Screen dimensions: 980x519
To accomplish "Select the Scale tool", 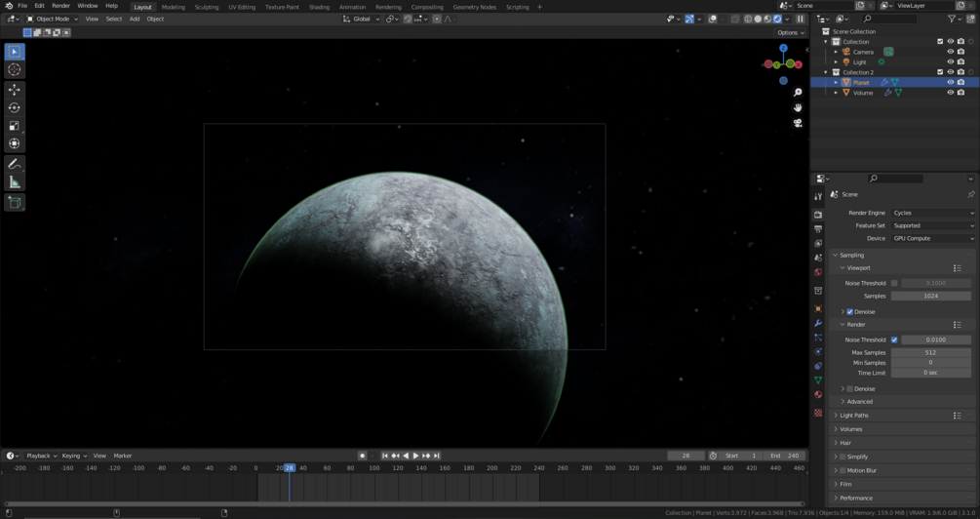I will pos(15,126).
